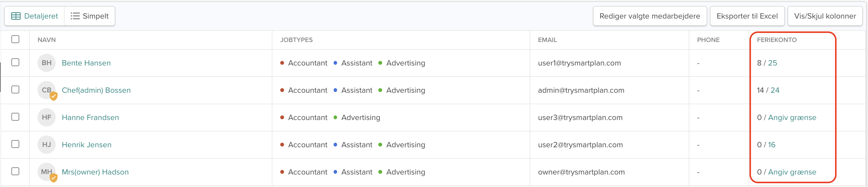This screenshot has width=868, height=187.
Task: Click Bente Hansen's BH avatar
Action: (x=47, y=63)
